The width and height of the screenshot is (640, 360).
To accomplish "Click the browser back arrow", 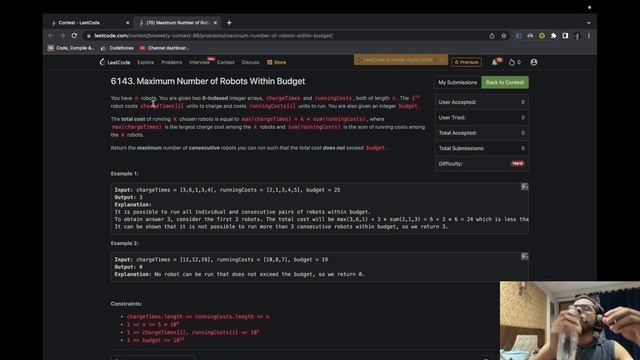I will 51,36.
